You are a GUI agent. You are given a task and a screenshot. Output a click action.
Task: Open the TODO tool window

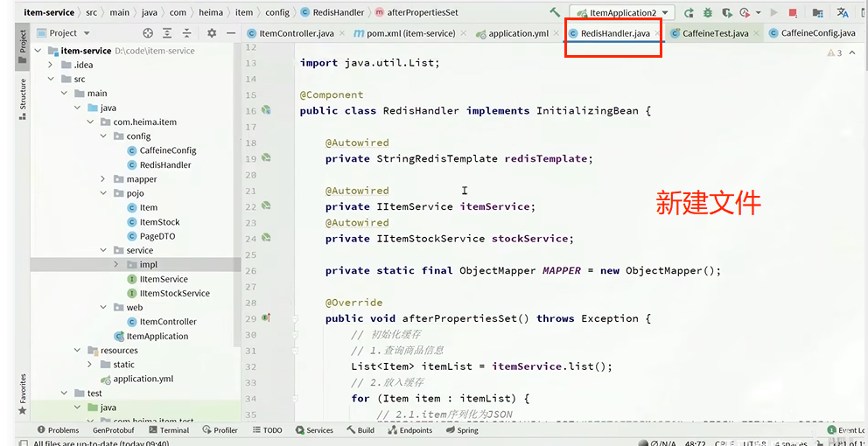pos(268,430)
